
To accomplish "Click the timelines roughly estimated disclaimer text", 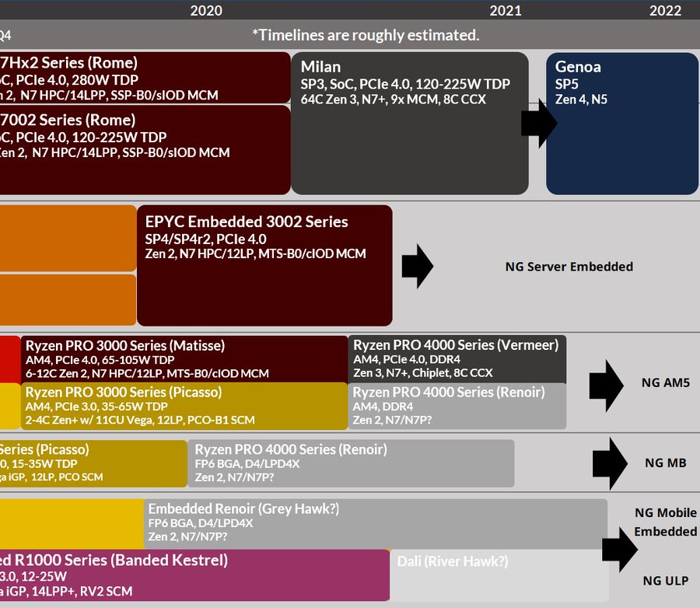I will [366, 35].
